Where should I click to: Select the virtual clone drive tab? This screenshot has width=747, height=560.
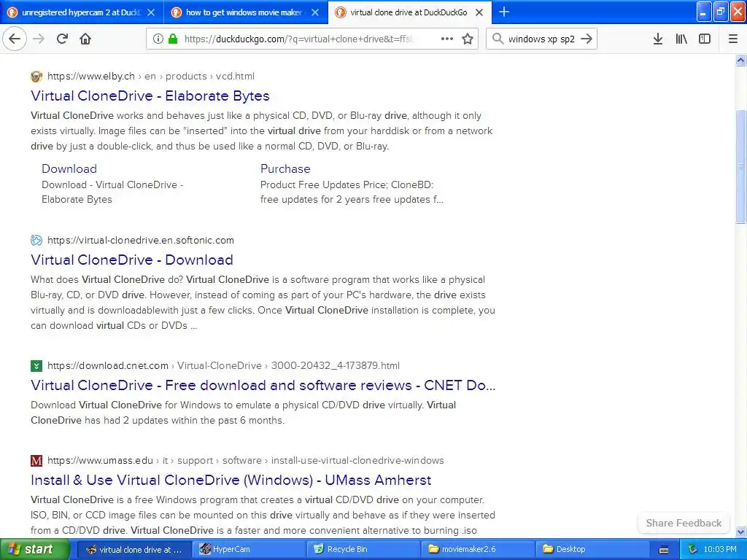tap(410, 12)
